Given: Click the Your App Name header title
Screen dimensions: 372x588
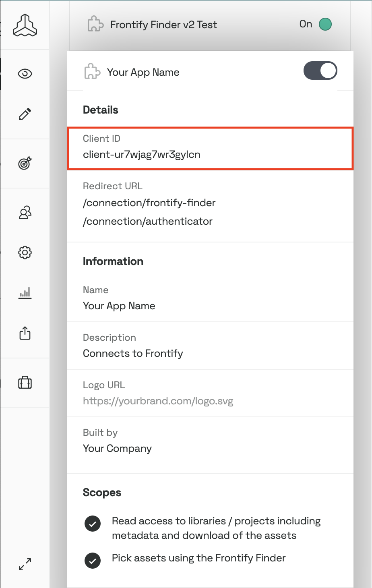Looking at the screenshot, I should (143, 72).
